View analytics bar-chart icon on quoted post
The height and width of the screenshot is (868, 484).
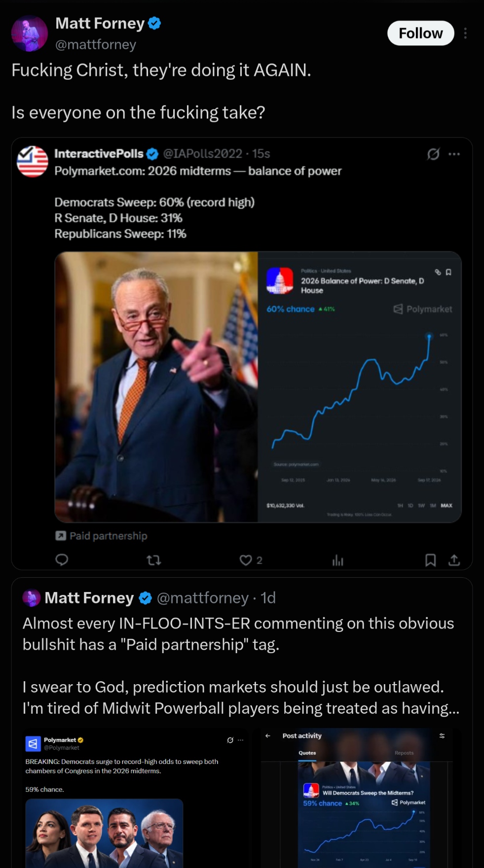338,560
